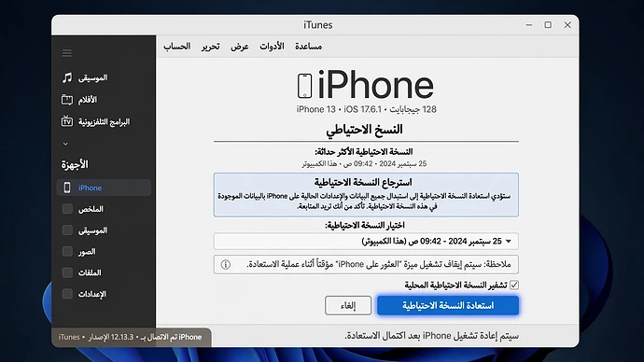Maximize the iTunes window
Image resolution: width=644 pixels, height=362 pixels.
[548, 25]
